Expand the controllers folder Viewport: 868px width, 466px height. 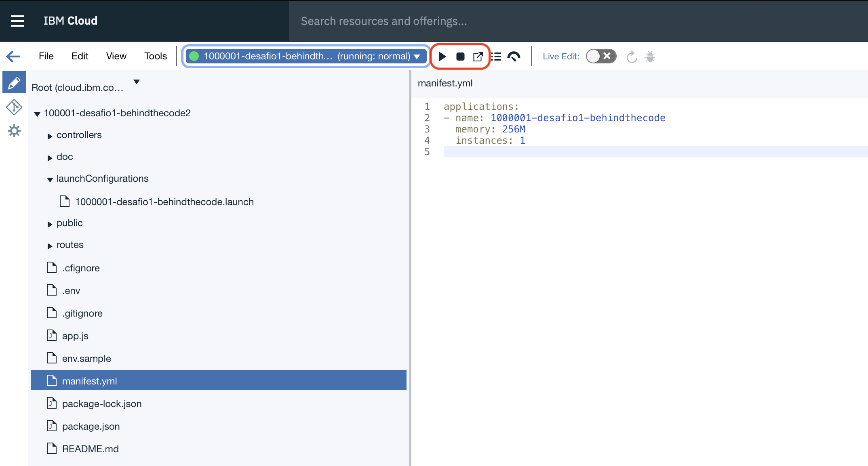click(50, 136)
